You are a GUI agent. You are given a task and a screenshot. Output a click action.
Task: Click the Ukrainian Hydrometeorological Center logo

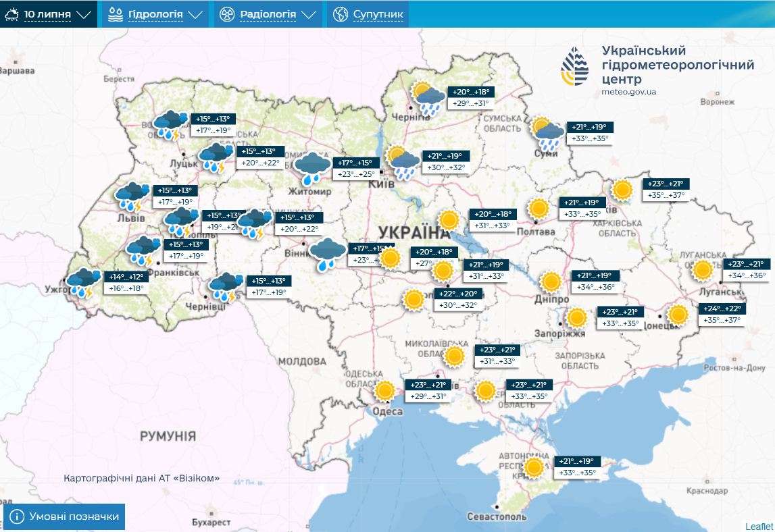[x=574, y=68]
